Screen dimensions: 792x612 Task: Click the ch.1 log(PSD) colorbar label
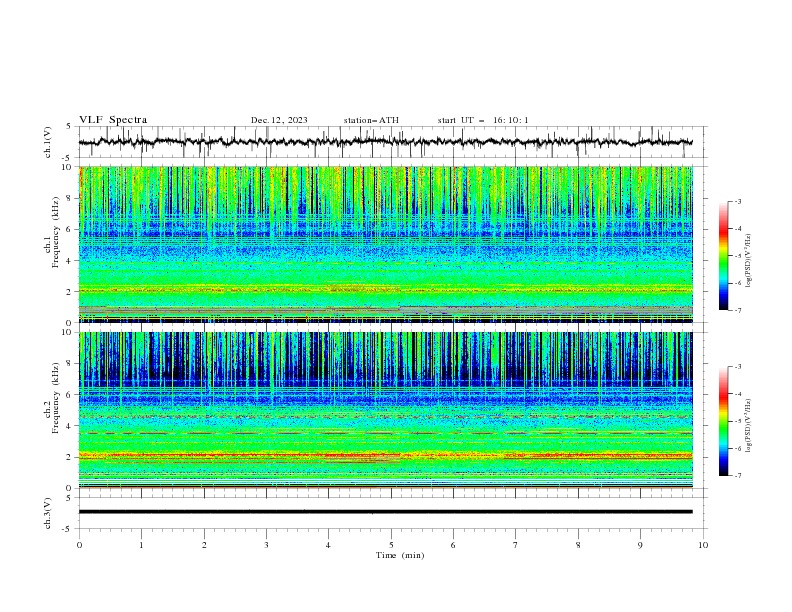749,261
